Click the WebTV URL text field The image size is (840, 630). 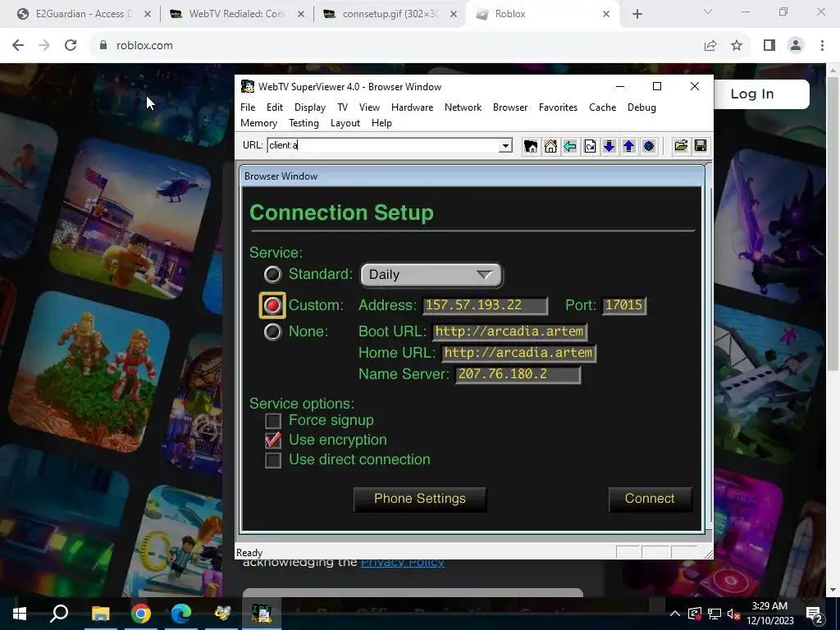tap(384, 146)
